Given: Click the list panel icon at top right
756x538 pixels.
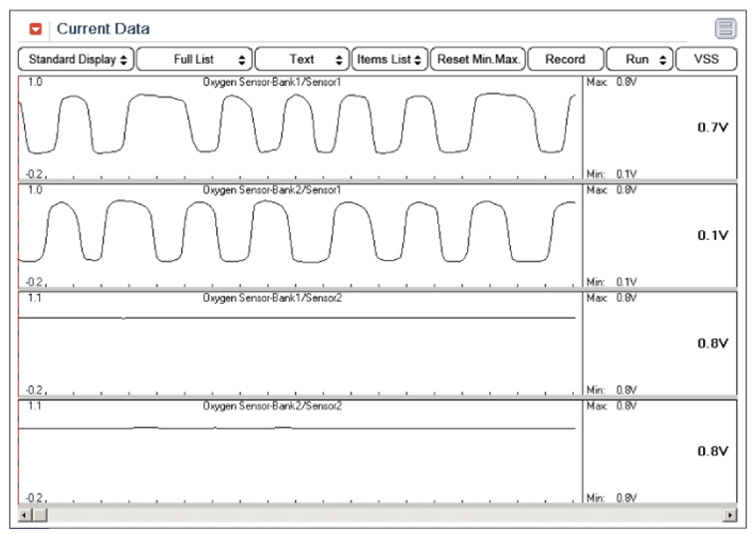Looking at the screenshot, I should coord(724,29).
